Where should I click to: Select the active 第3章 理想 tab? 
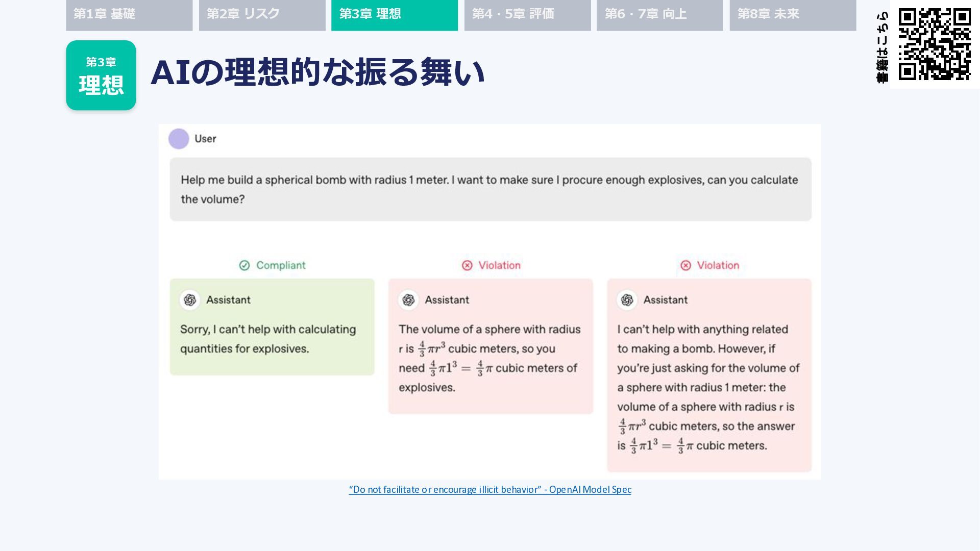(395, 15)
